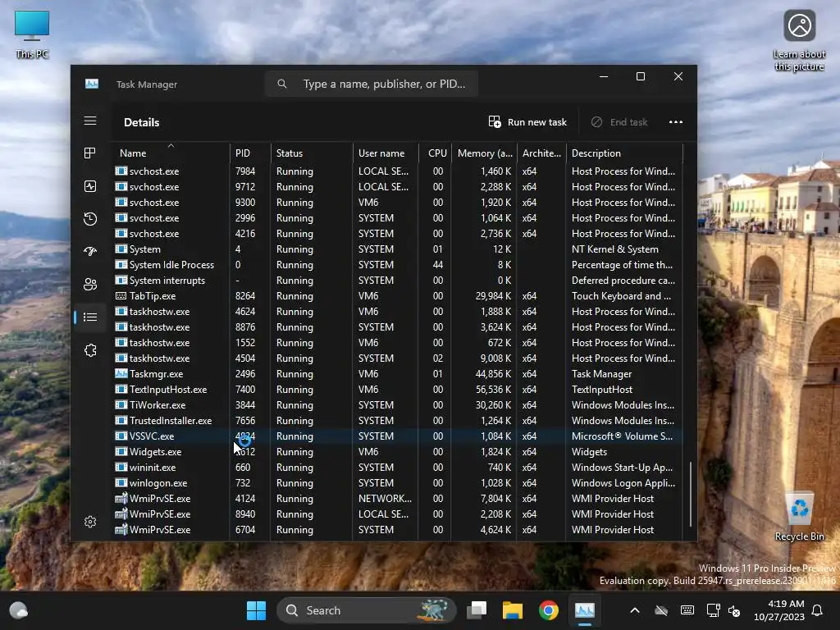The width and height of the screenshot is (840, 630).
Task: Click the WmiPrvSE.exe icon with PID 4124
Action: pyautogui.click(x=121, y=498)
